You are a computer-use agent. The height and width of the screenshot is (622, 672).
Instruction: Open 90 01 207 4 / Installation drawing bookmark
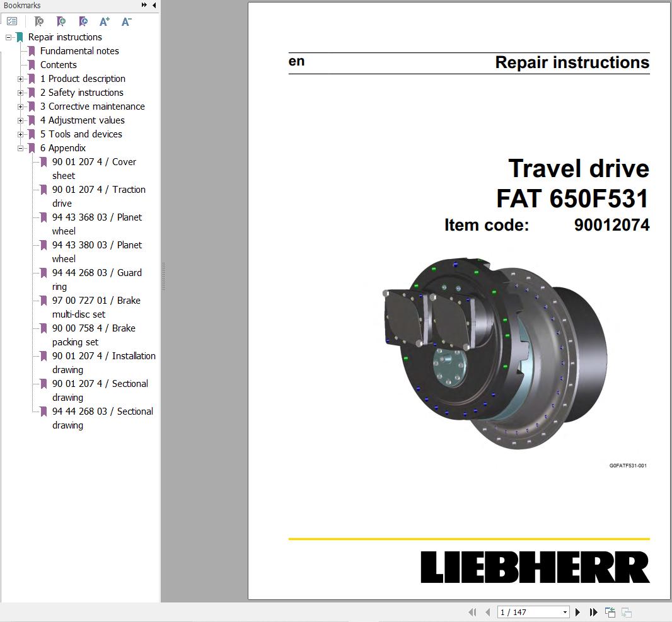tap(104, 362)
